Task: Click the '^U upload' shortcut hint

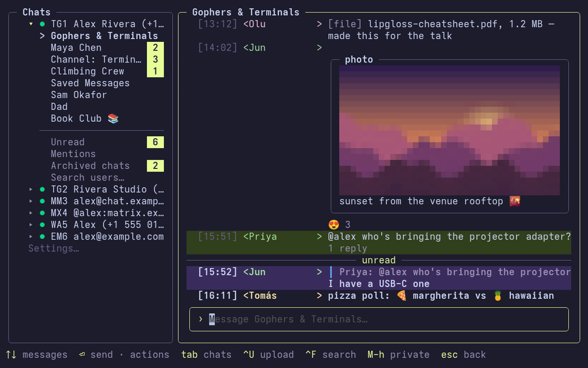Action: coord(269,355)
